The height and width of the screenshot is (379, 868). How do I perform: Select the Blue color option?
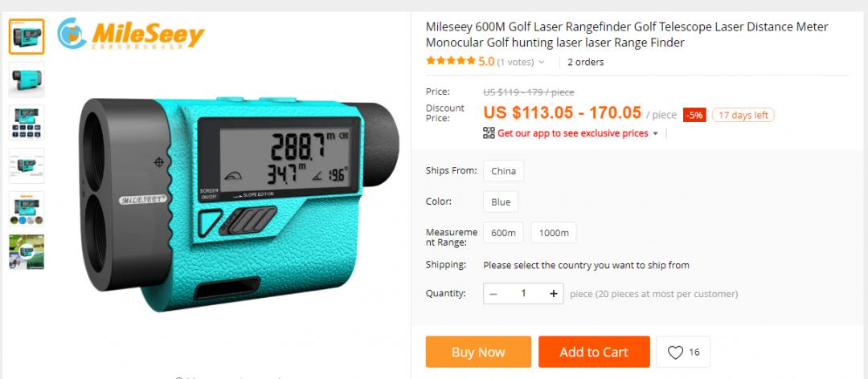[x=501, y=202]
